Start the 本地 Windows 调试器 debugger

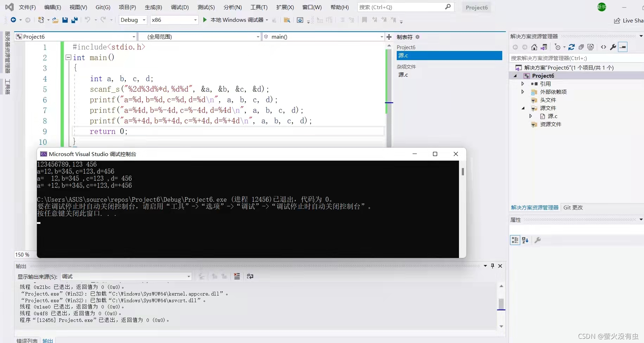coord(233,20)
